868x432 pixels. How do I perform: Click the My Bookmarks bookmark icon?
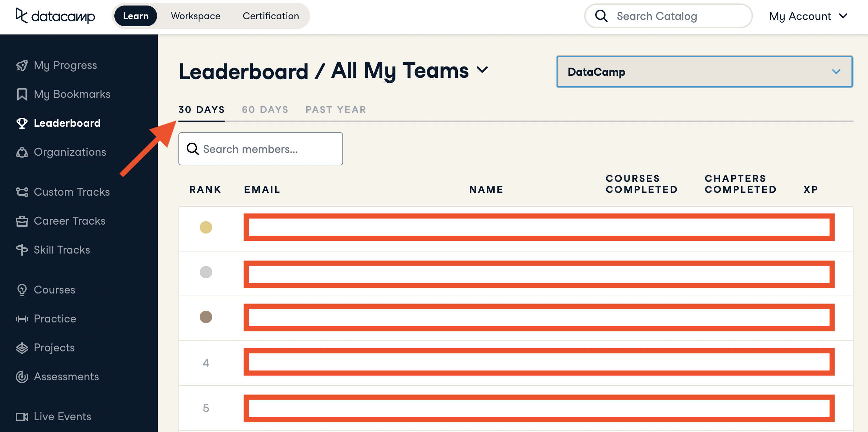[x=22, y=94]
